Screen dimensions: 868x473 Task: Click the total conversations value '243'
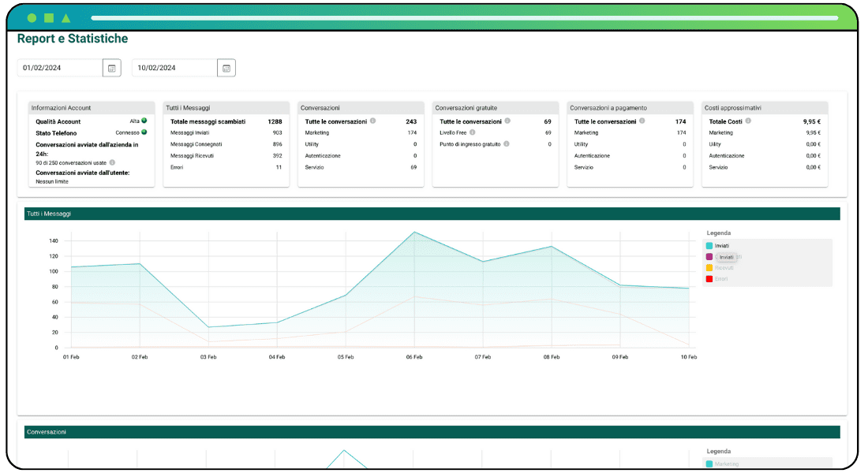pos(411,121)
